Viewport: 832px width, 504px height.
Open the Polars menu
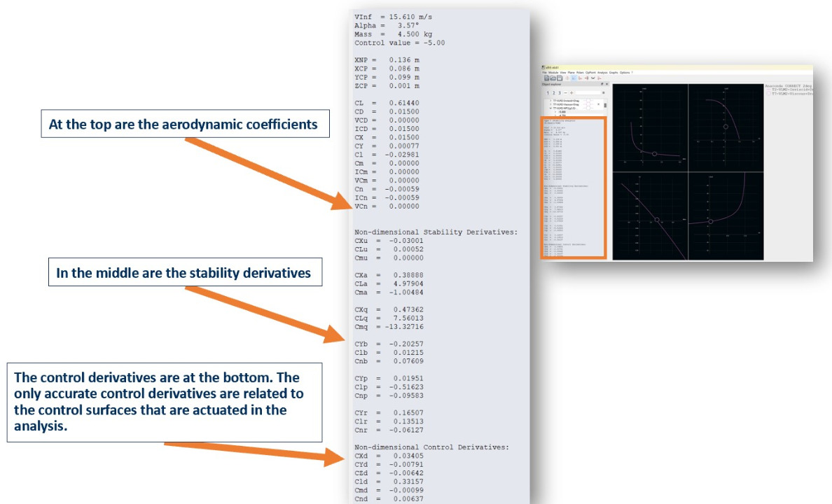[x=581, y=72]
